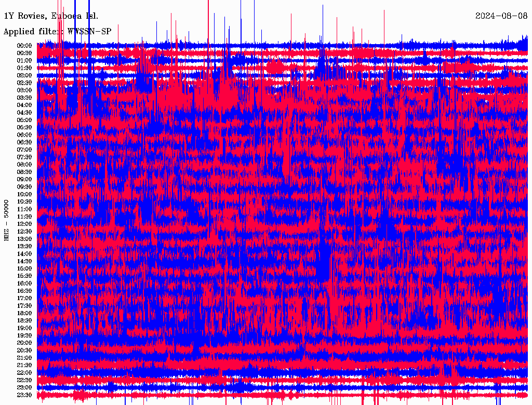Click the 18:30 time label
The image size is (532, 405).
click(x=24, y=320)
